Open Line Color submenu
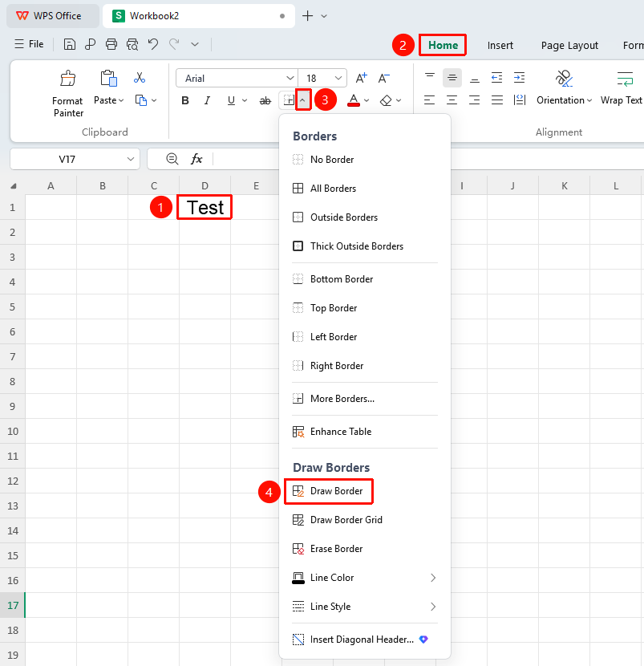 click(x=364, y=578)
